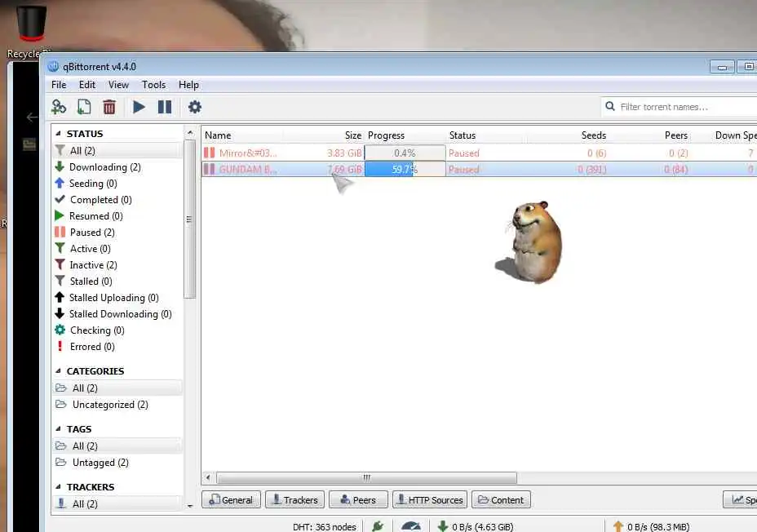Viewport: 757px width, 532px height.
Task: Click the pause icon on the Mirror torrent row
Action: point(209,153)
